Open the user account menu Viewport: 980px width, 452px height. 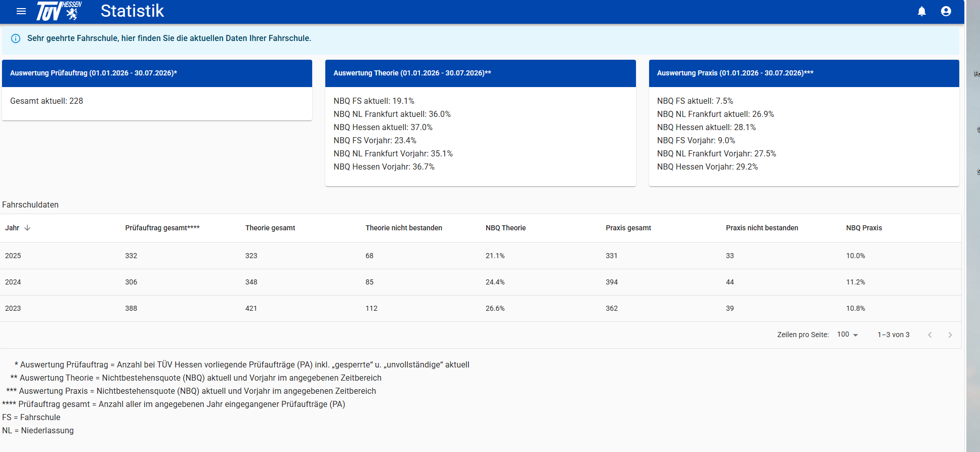[x=946, y=11]
